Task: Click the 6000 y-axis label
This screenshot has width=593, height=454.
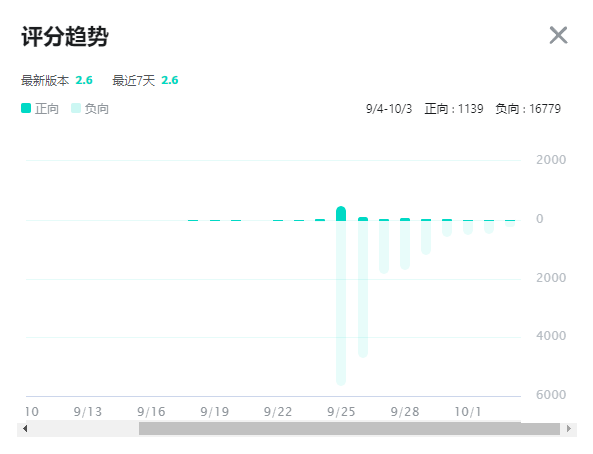Action: (551, 395)
